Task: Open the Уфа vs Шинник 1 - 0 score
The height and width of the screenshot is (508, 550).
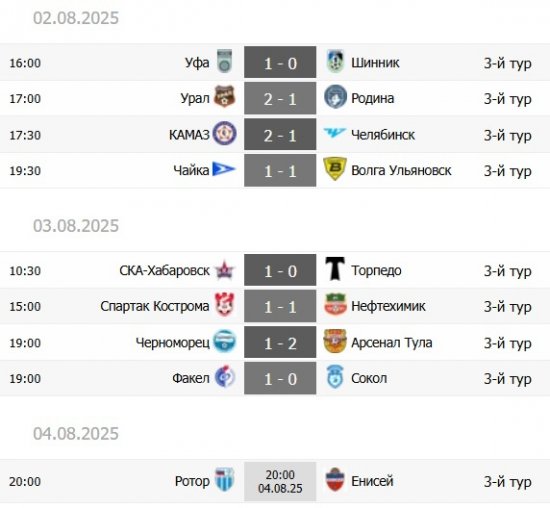Action: (x=280, y=62)
